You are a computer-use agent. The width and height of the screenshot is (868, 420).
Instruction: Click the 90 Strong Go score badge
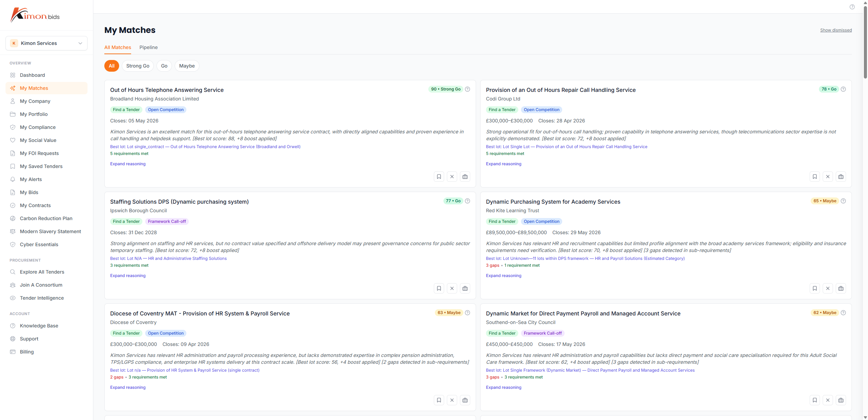pyautogui.click(x=445, y=89)
